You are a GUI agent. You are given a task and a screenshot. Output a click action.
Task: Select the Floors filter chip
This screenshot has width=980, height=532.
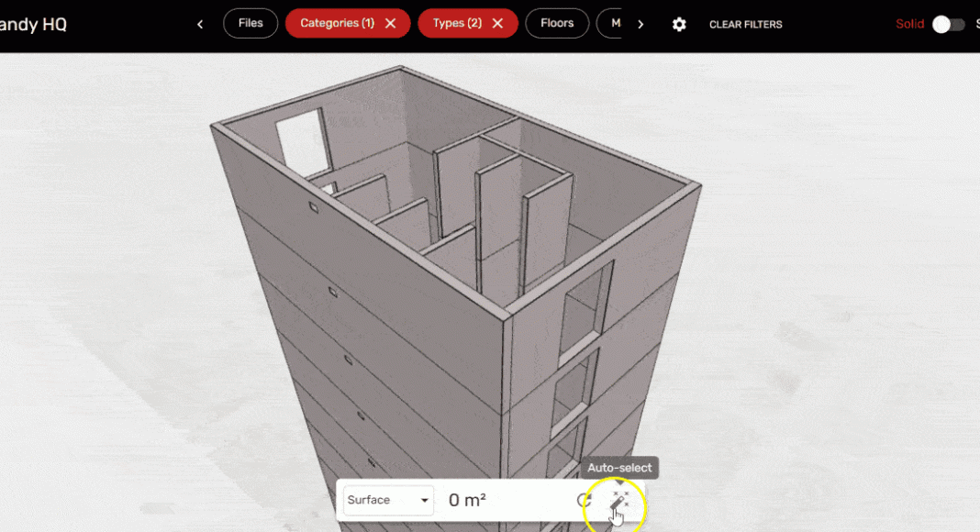click(557, 24)
